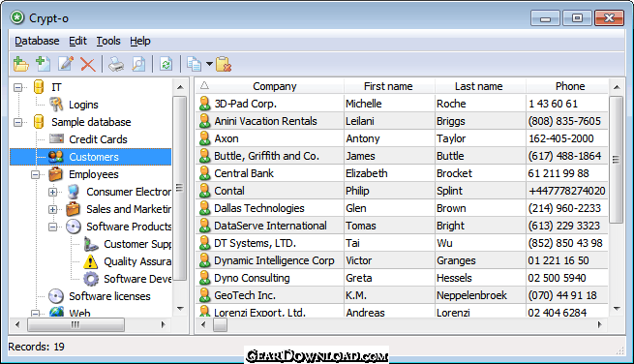Image resolution: width=634 pixels, height=364 pixels.
Task: Click the tree scrollbar up arrow
Action: 180,87
